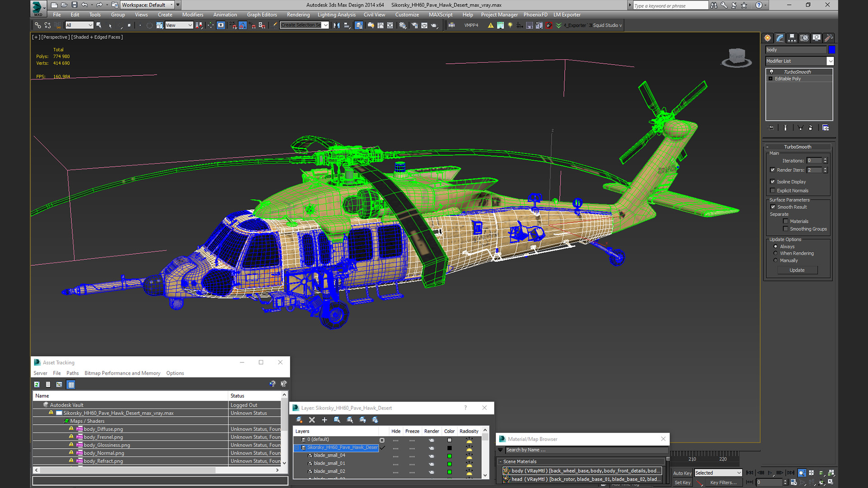Open the Modifier List dropdown
Image resolution: width=868 pixels, height=488 pixels.
point(799,61)
